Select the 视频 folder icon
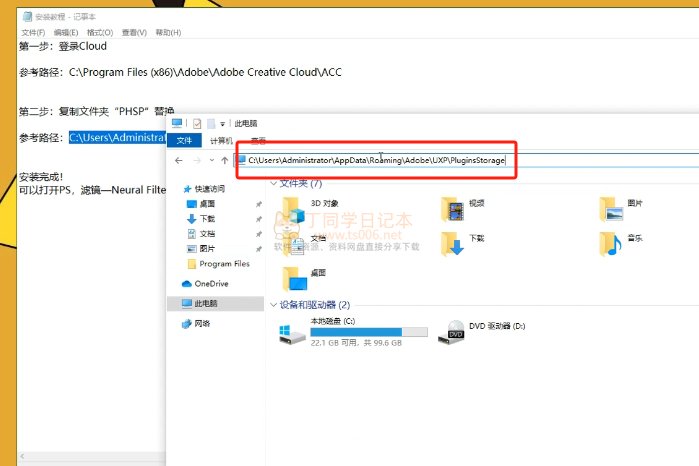 tap(452, 210)
